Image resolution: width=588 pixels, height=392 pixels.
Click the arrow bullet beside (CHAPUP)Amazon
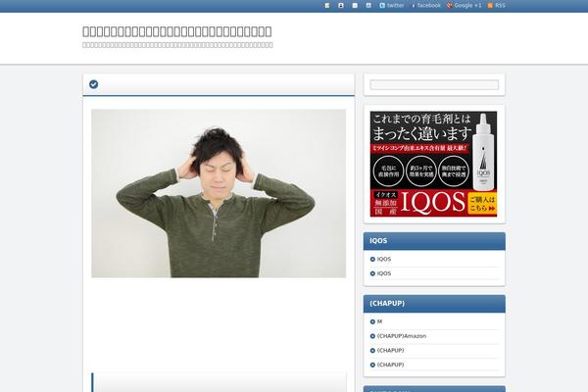pyautogui.click(x=372, y=336)
